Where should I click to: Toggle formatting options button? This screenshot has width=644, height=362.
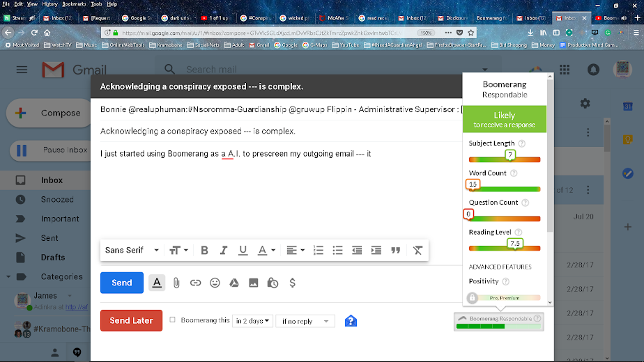click(x=157, y=283)
